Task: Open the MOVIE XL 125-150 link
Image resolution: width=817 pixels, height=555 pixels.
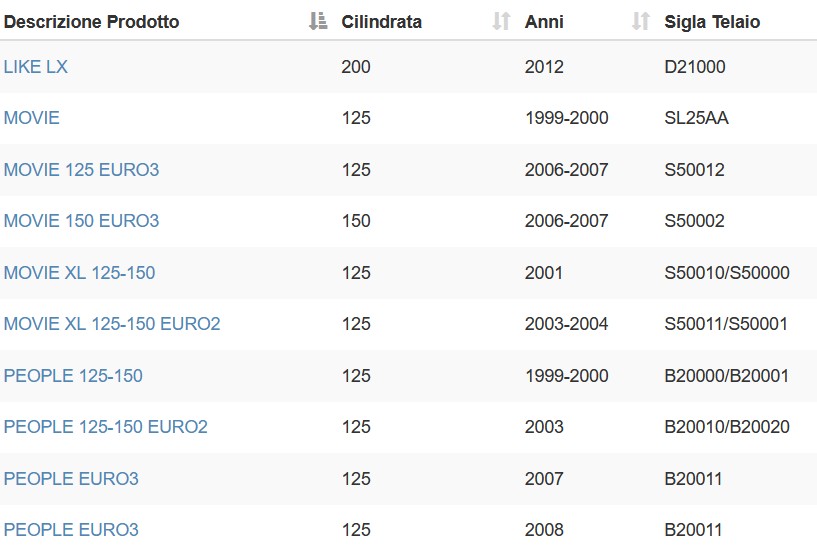Action: [x=79, y=273]
